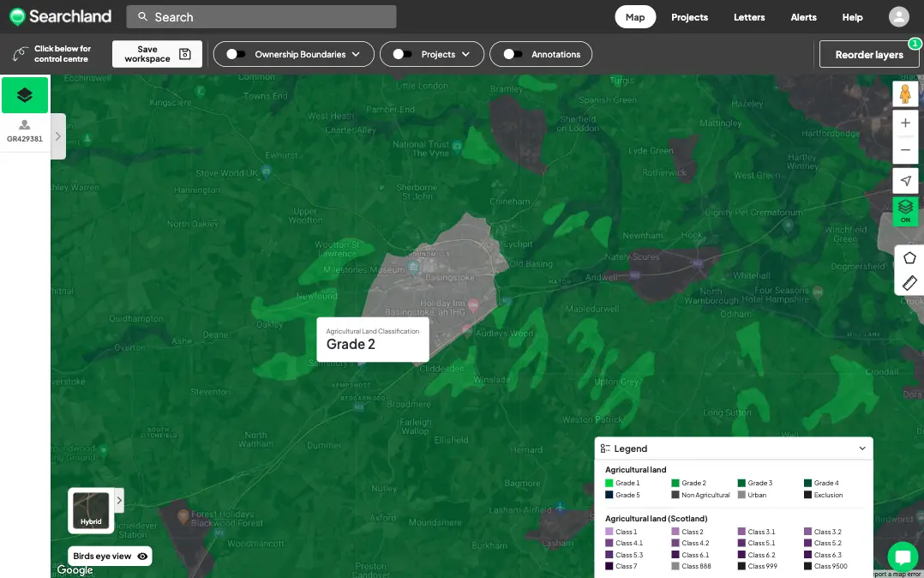Enable the Projects layer toggle
The width and height of the screenshot is (924, 578).
401,53
